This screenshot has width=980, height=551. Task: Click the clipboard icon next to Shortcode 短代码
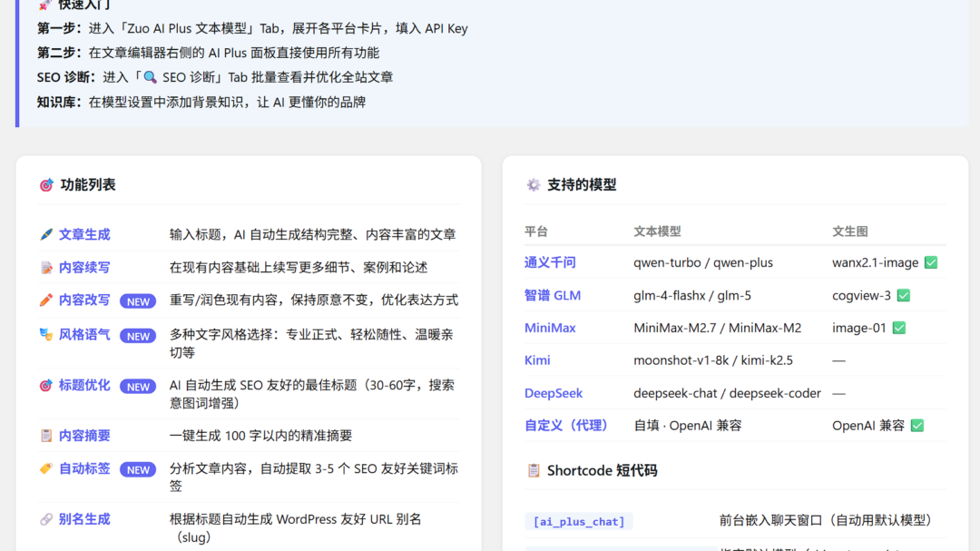[x=534, y=470]
